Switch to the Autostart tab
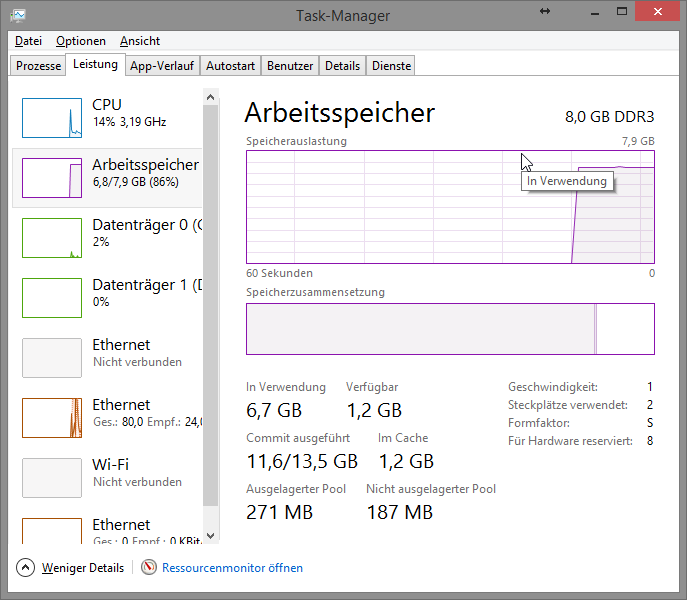 click(x=230, y=66)
